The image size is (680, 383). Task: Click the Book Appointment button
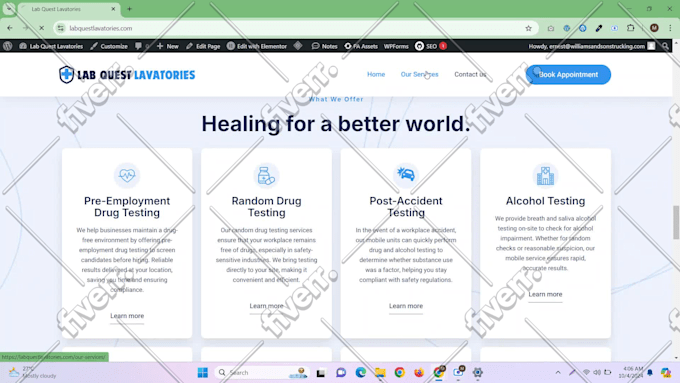coord(568,75)
